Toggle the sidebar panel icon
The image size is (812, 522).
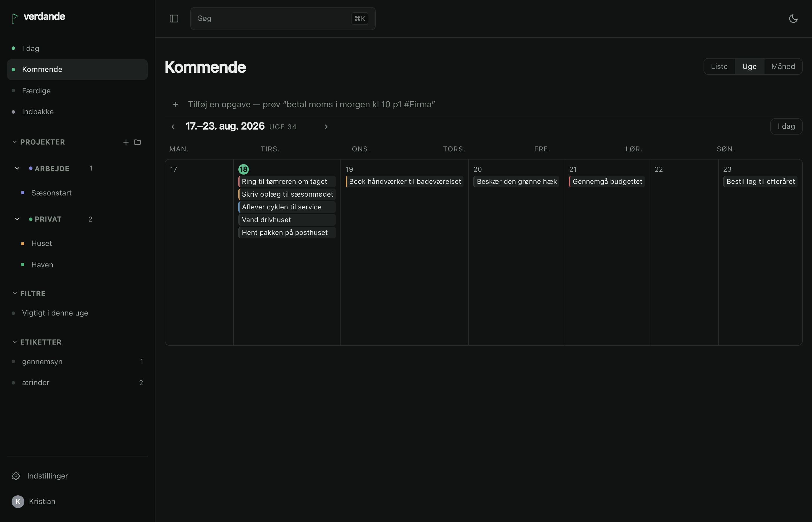coord(174,19)
